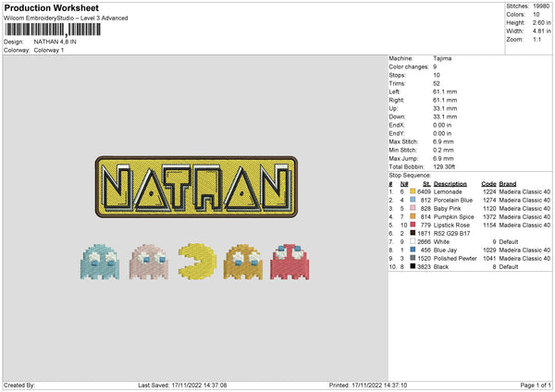
Task: Click the Lemonade yellow color swatch
Action: (x=413, y=191)
